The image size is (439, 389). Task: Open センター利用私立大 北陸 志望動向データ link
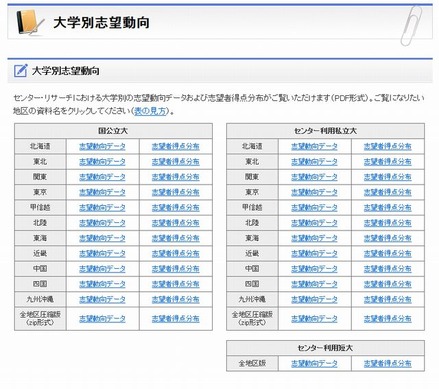pyautogui.click(x=314, y=223)
